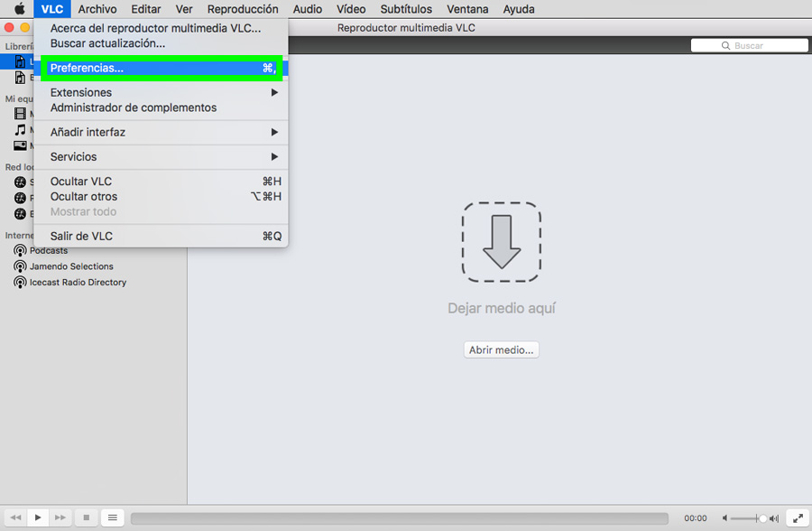This screenshot has width=812, height=531.
Task: Open the Archivo menu
Action: click(97, 9)
